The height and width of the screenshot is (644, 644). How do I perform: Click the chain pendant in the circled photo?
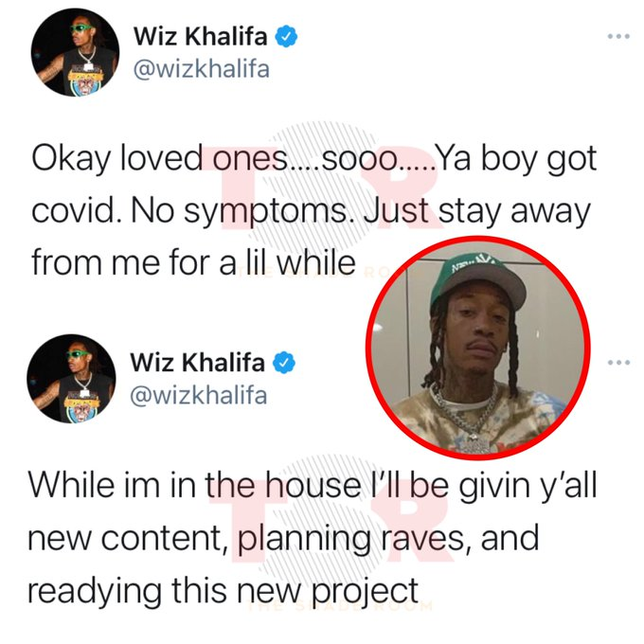(x=476, y=444)
